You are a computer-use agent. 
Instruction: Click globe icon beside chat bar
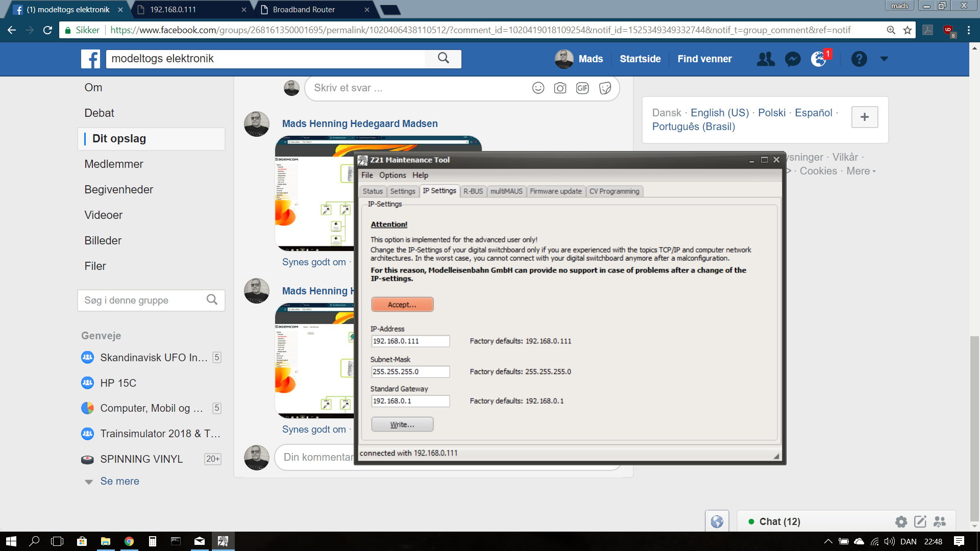coord(717,521)
